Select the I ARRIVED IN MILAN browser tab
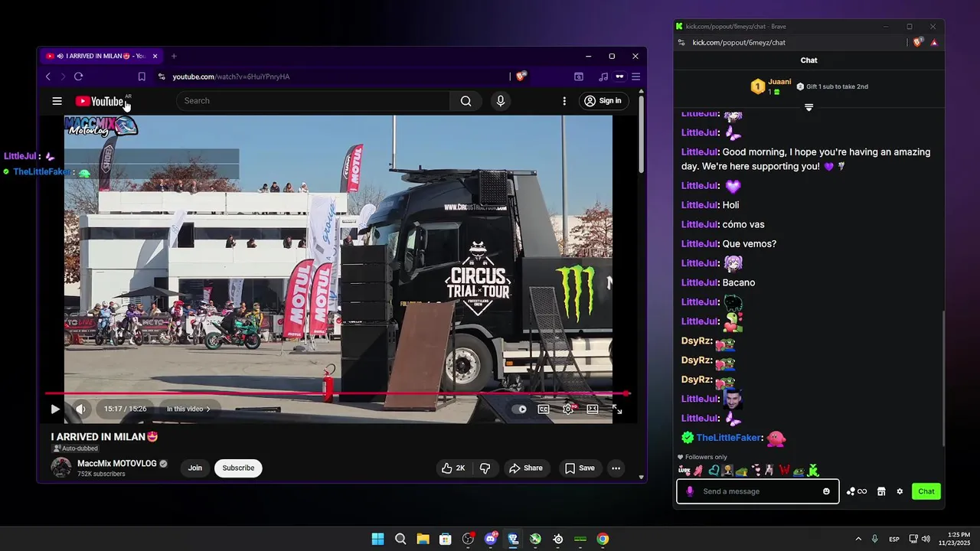 click(x=100, y=56)
